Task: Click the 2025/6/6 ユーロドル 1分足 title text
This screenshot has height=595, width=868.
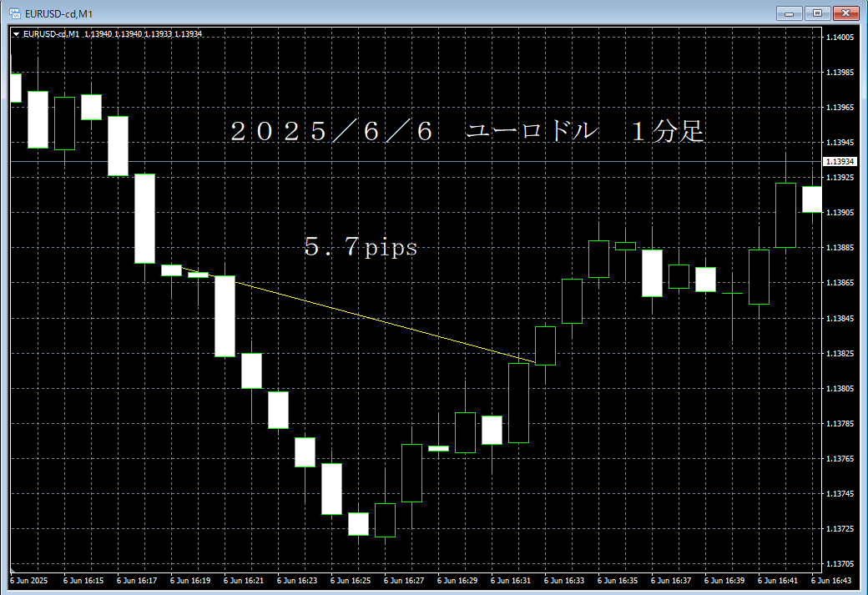Action: [467, 132]
